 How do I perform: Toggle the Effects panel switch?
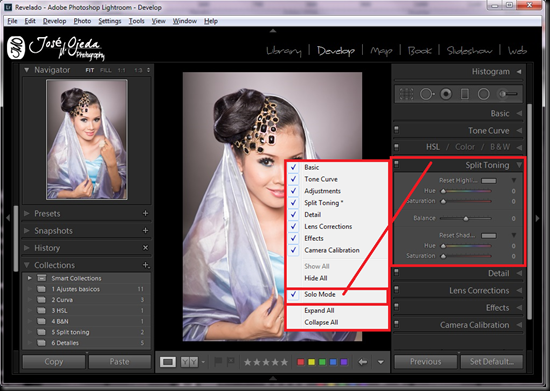[x=396, y=307]
